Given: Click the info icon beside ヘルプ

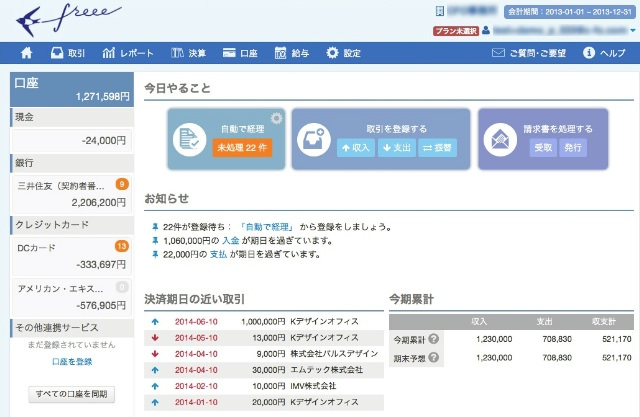Looking at the screenshot, I should (x=589, y=53).
